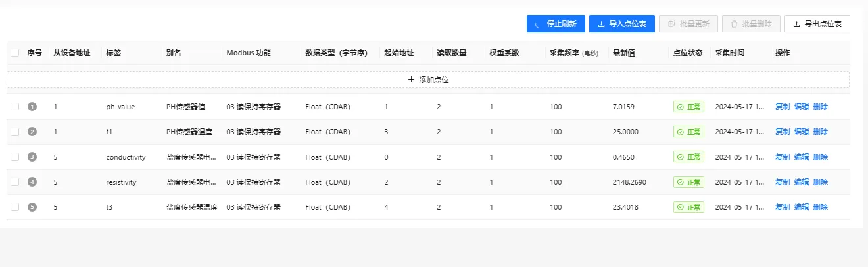This screenshot has height=267, width=868.
Task: Check the checkbox for ph_value row
Action: point(15,107)
